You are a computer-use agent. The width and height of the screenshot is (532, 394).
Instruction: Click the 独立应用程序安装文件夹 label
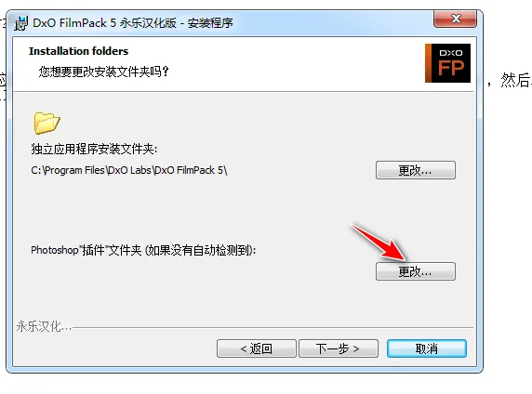pos(94,149)
